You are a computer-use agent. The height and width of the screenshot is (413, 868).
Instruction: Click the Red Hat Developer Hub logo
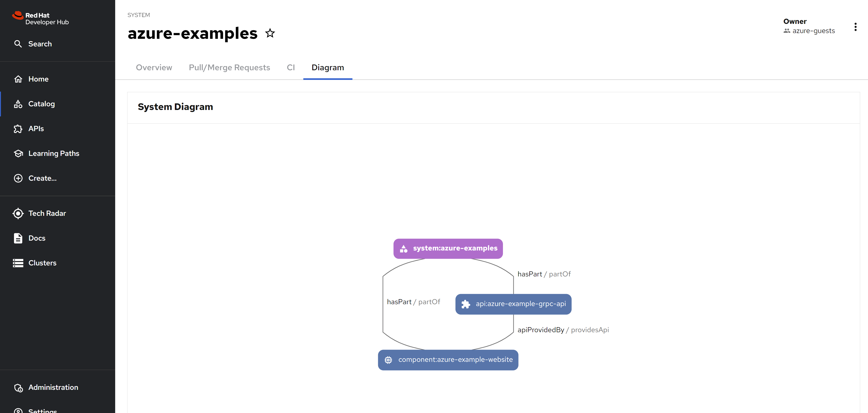[x=40, y=18]
